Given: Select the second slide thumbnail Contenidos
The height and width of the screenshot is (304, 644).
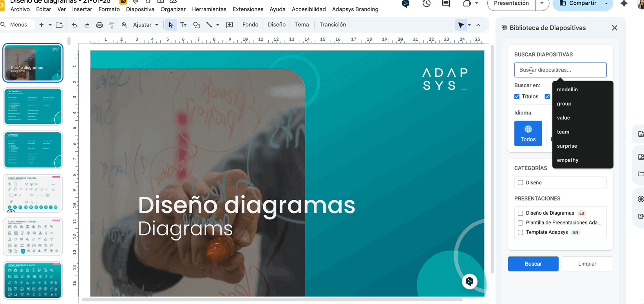Looking at the screenshot, I should tap(33, 107).
